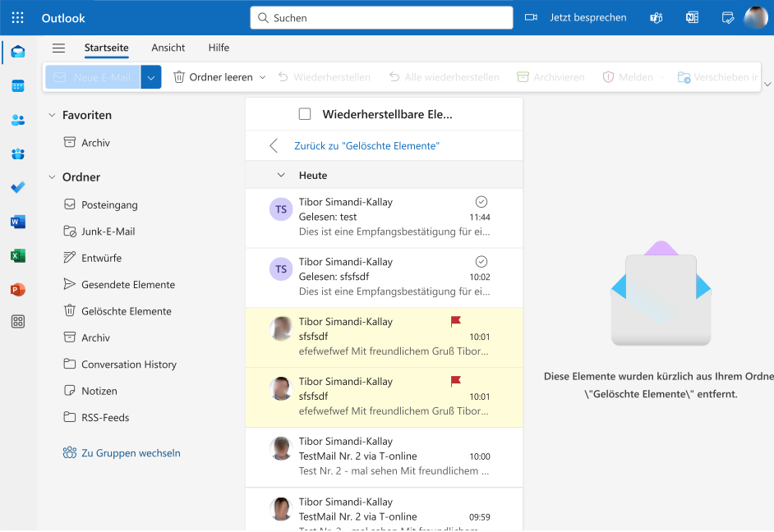Toggle the hamburger navigation pane button

click(x=58, y=48)
